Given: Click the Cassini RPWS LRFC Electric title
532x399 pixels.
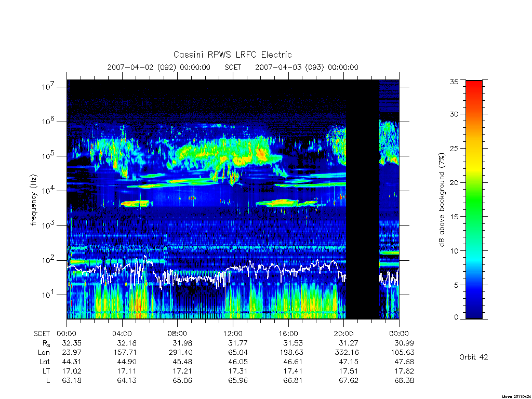Looking at the screenshot, I should (x=232, y=55).
